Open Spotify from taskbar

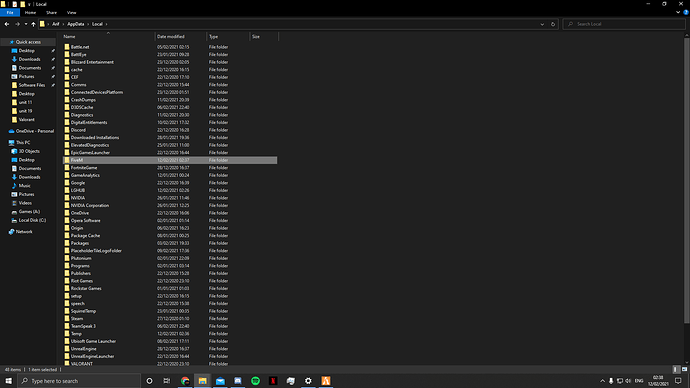point(256,381)
